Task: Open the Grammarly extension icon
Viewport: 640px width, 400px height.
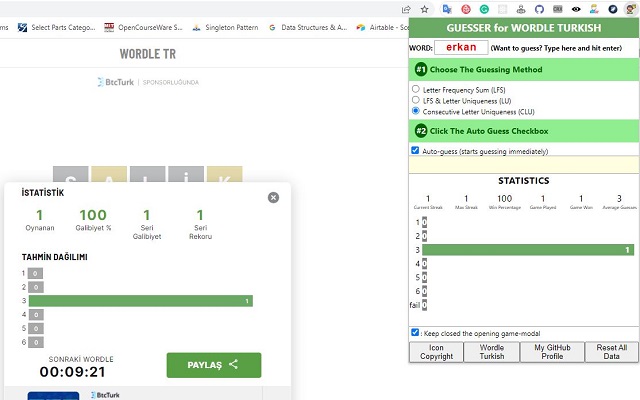Action: pyautogui.click(x=484, y=9)
